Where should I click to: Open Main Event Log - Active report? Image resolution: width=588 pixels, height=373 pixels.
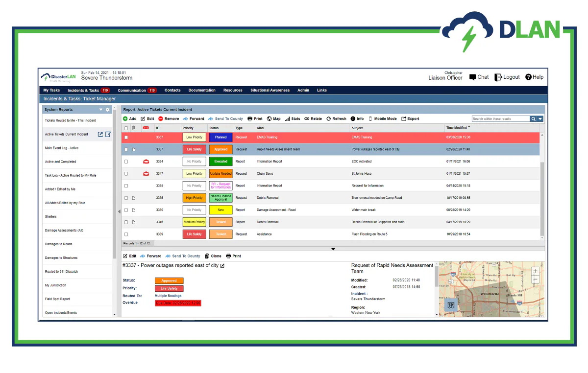pos(62,148)
